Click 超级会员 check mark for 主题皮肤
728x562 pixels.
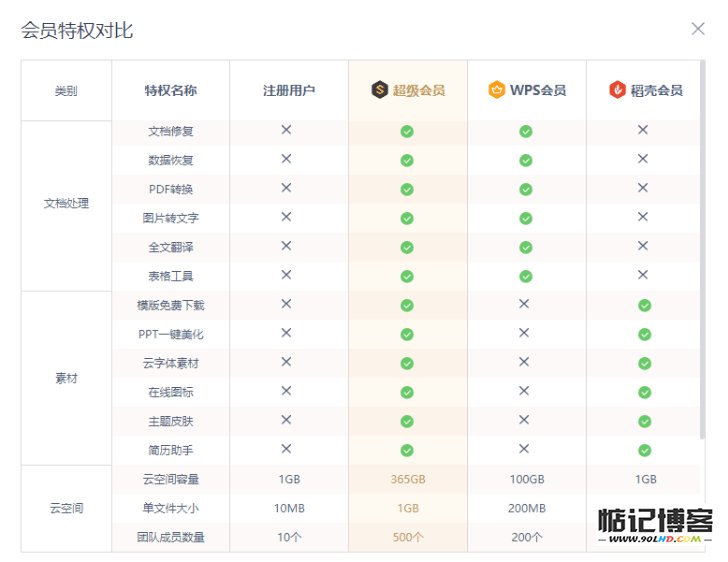pos(407,421)
